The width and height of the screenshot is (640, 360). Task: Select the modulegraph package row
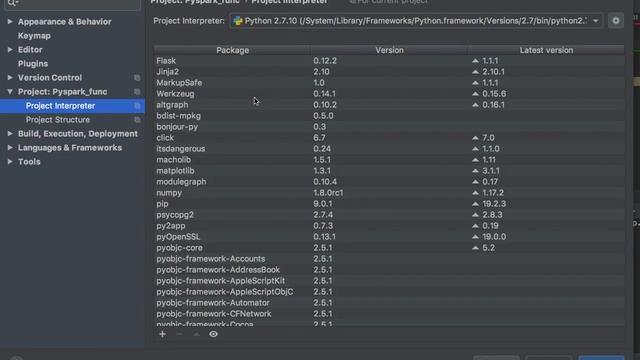coord(389,182)
